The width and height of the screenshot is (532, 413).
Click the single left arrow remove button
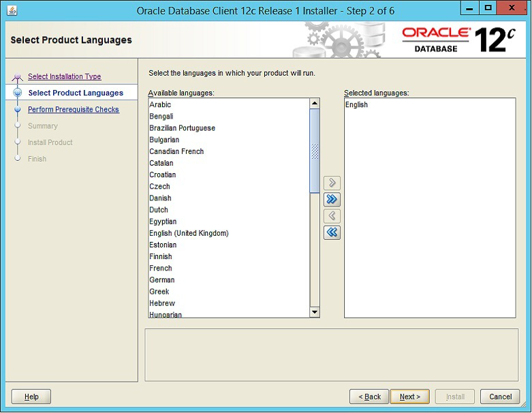(332, 216)
